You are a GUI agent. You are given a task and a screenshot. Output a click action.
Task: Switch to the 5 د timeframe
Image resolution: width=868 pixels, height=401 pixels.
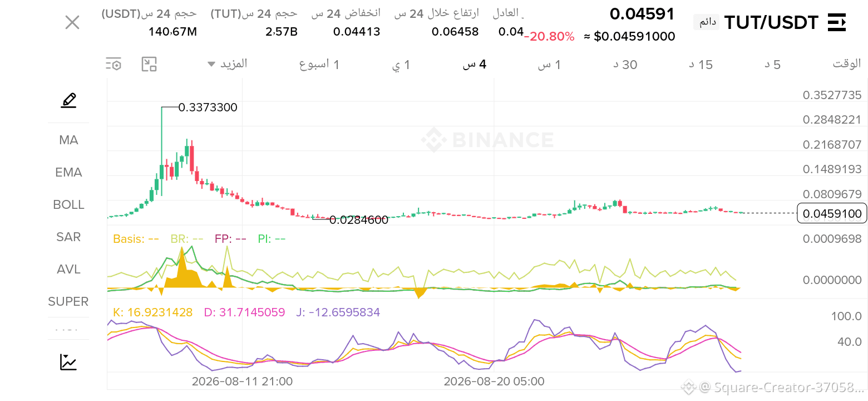772,65
